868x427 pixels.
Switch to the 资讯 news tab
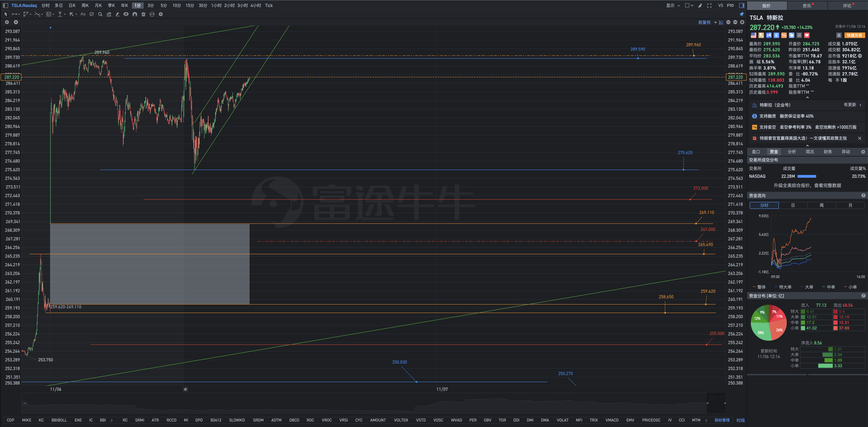807,6
